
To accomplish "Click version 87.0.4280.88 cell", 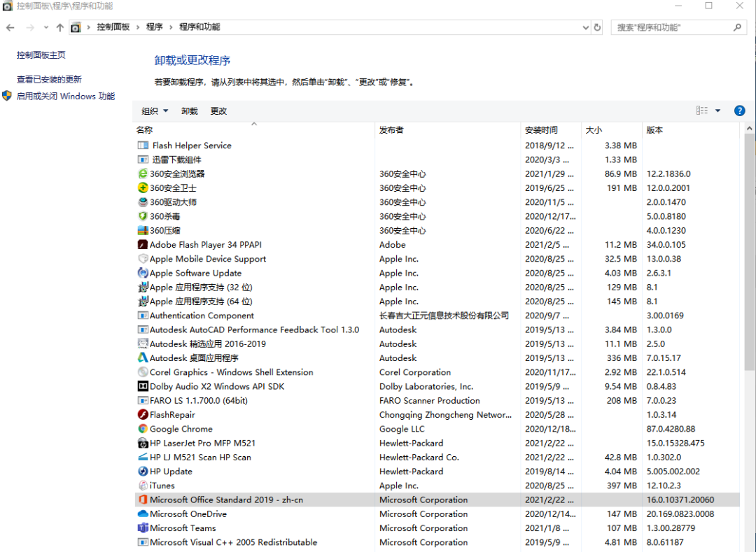I will click(x=671, y=429).
